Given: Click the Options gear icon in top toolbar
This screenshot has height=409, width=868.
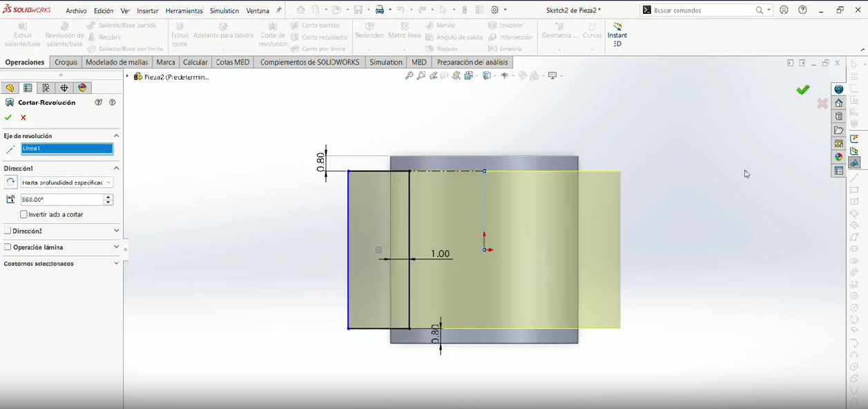Looking at the screenshot, I should pos(495,10).
